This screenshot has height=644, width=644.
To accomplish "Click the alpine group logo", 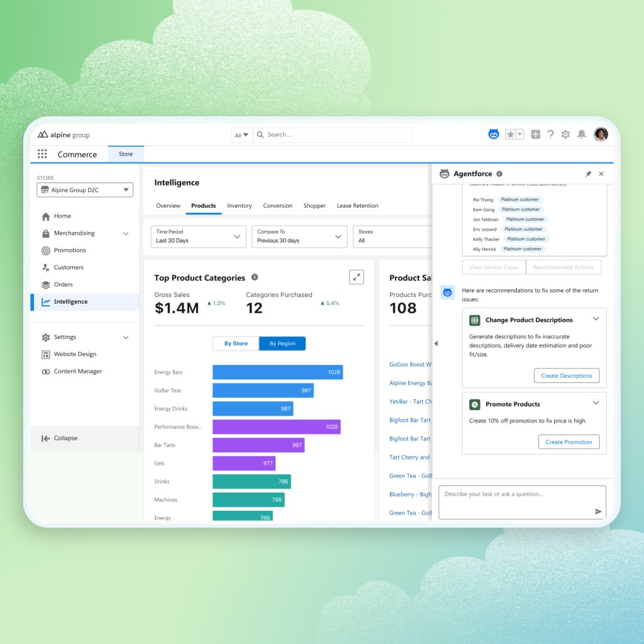I will [64, 135].
